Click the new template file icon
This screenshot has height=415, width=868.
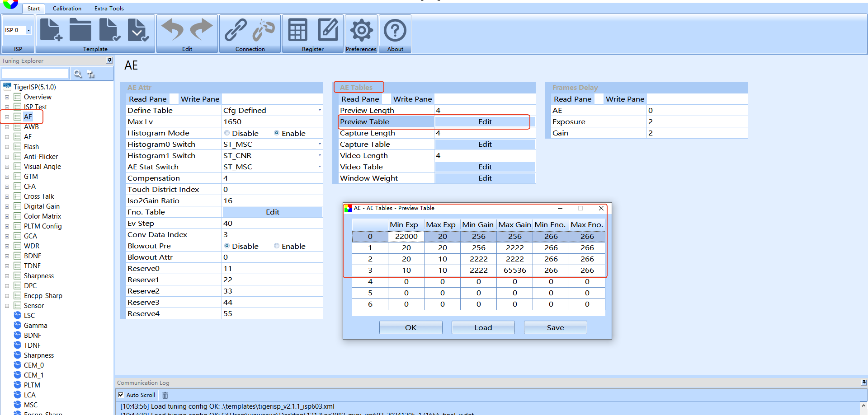point(51,30)
